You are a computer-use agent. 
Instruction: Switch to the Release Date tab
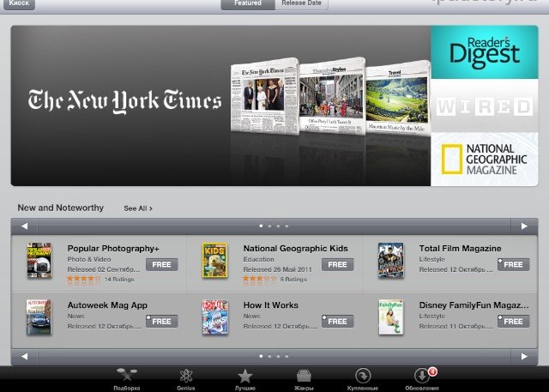(301, 3)
